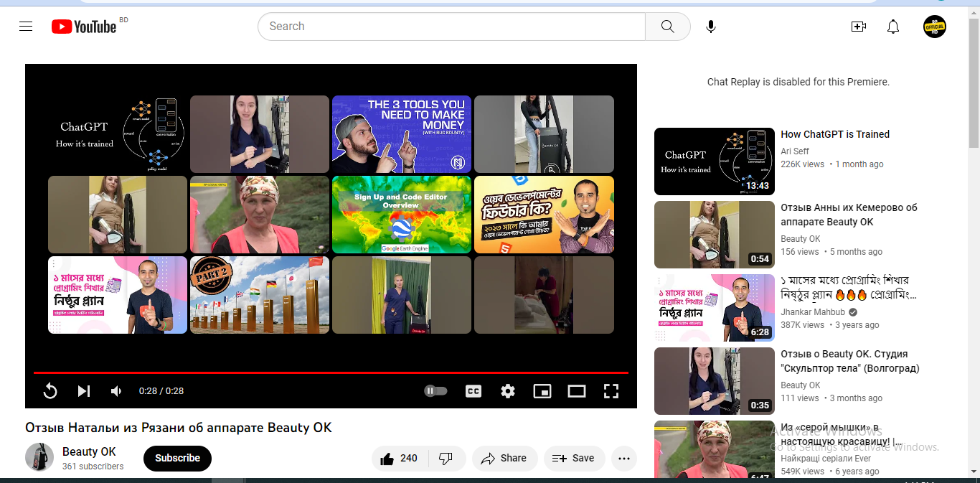Subscribe to Beauty OK channel

tap(177, 459)
